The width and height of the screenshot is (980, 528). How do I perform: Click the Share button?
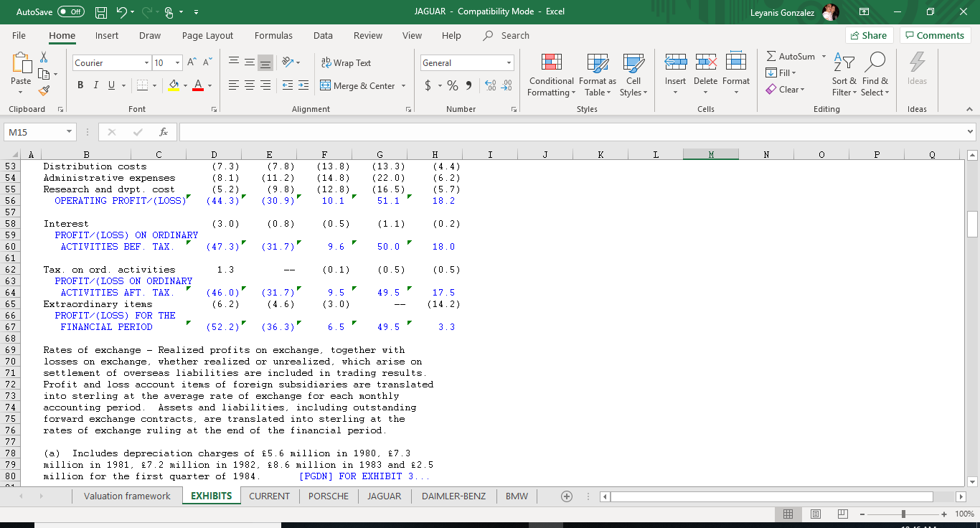click(870, 35)
